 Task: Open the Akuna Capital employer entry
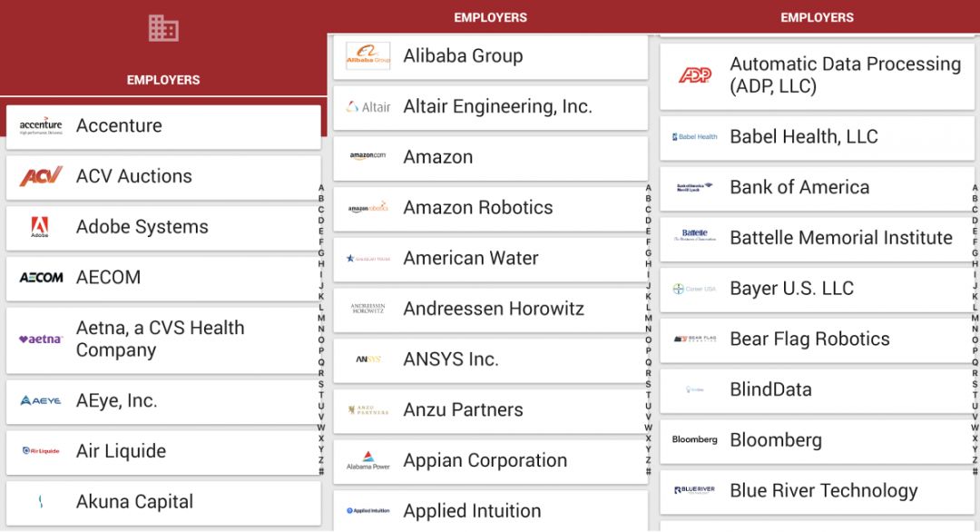(x=163, y=502)
